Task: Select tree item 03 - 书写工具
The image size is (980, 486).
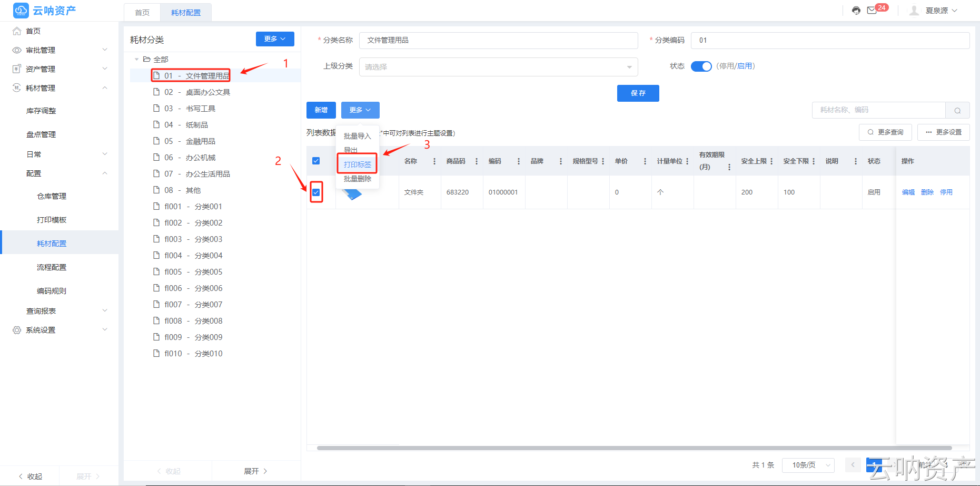Action: pyautogui.click(x=190, y=108)
